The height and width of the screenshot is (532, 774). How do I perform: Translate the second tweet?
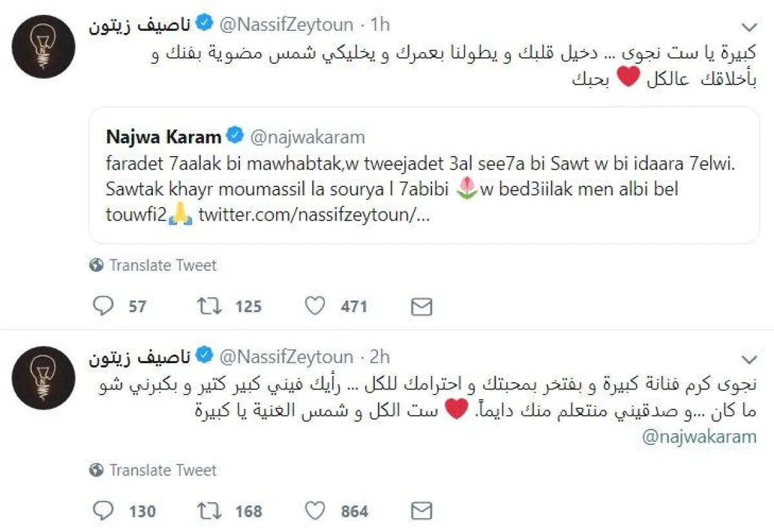(x=163, y=470)
